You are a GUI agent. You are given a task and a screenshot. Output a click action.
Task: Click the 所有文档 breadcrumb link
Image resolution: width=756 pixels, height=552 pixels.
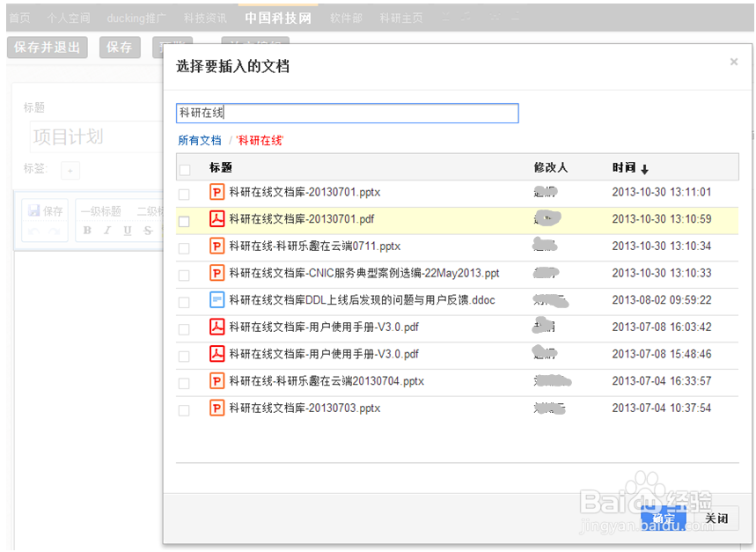(200, 141)
